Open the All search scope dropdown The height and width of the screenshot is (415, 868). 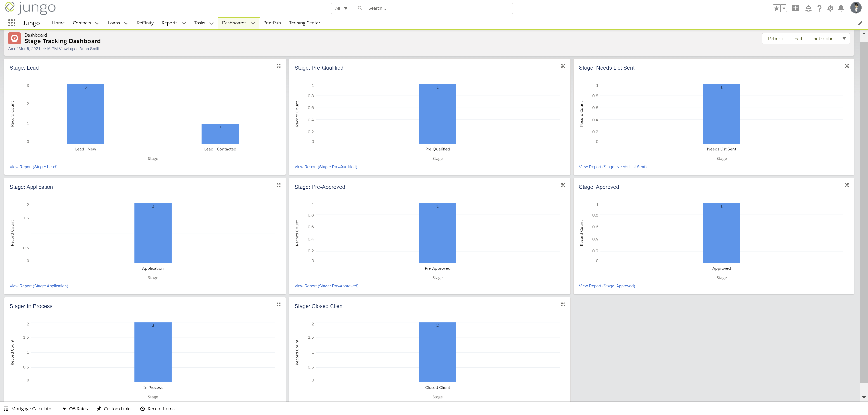[x=341, y=8]
